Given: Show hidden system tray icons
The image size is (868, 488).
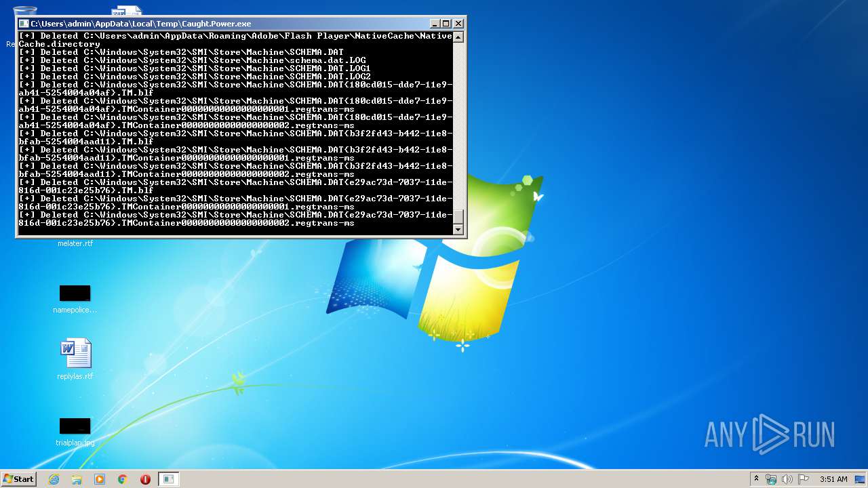Looking at the screenshot, I should click(756, 479).
